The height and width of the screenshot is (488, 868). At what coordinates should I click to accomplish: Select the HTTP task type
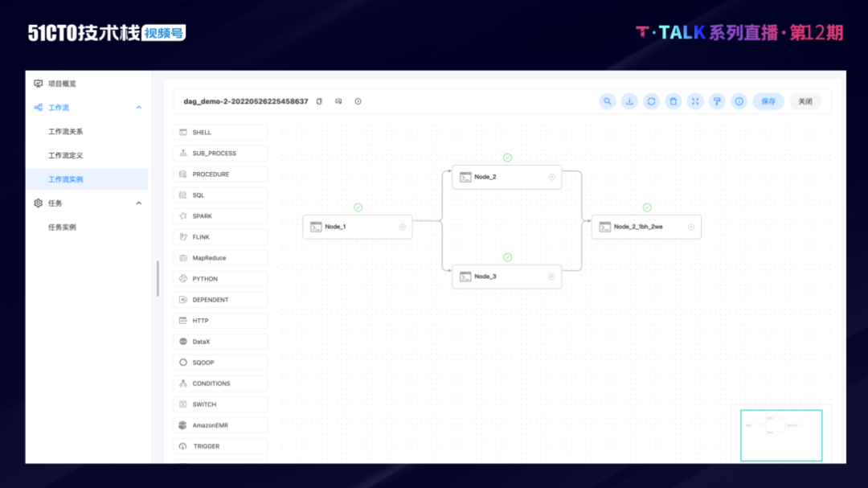tap(220, 321)
